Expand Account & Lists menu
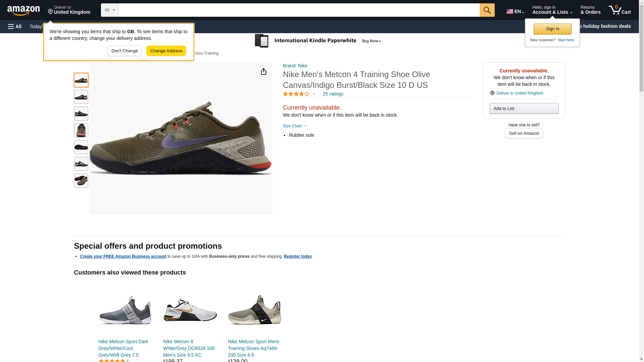The width and height of the screenshot is (644, 362). pyautogui.click(x=552, y=10)
